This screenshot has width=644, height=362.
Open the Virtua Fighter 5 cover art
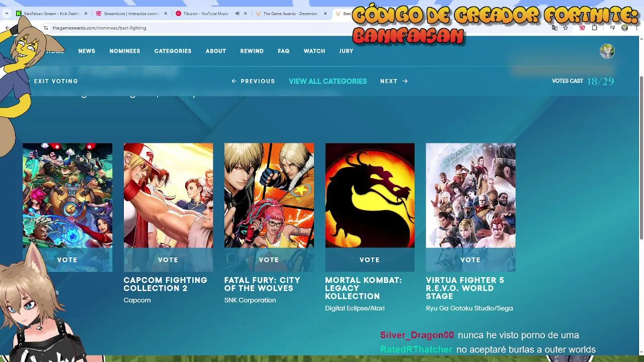[x=470, y=196]
